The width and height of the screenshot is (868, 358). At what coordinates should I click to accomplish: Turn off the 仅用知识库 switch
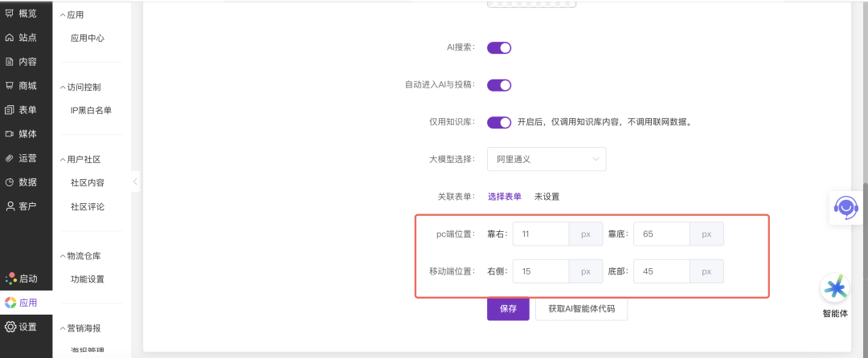[x=499, y=122]
